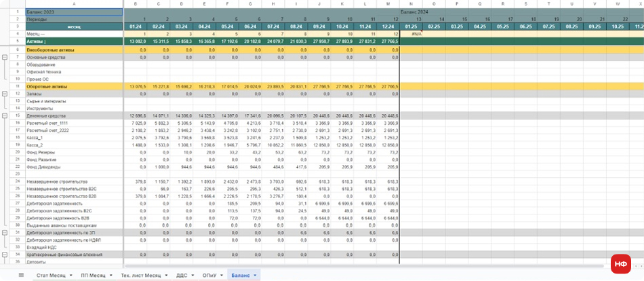Switch to the Тех. лист Месяц tab
The width and height of the screenshot is (644, 281).
140,275
